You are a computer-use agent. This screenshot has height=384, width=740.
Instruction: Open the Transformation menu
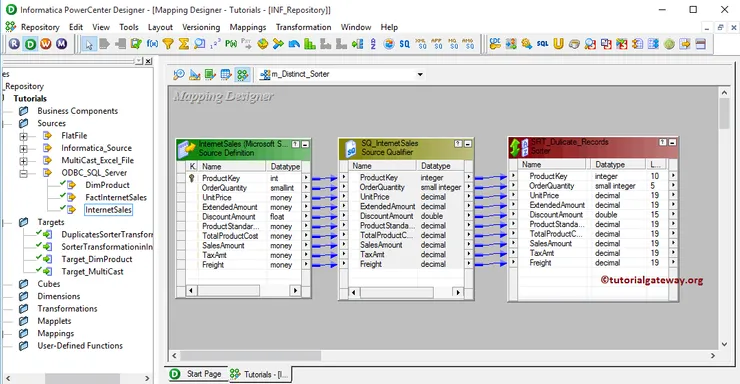click(x=303, y=27)
